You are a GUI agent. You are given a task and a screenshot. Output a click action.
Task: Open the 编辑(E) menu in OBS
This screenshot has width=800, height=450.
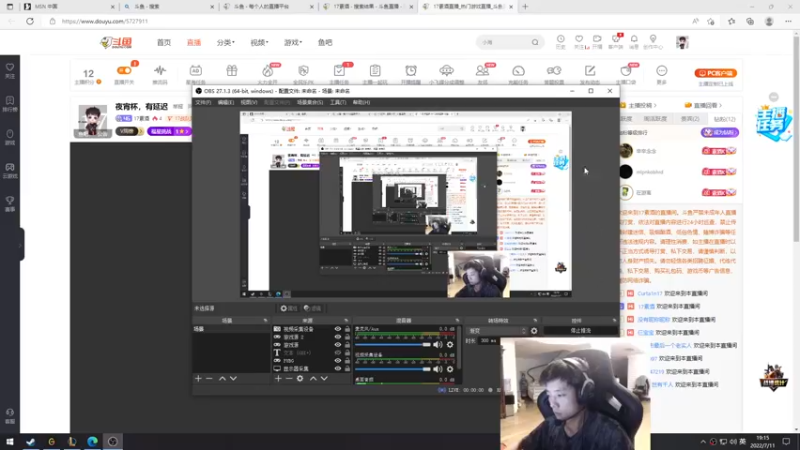point(226,103)
